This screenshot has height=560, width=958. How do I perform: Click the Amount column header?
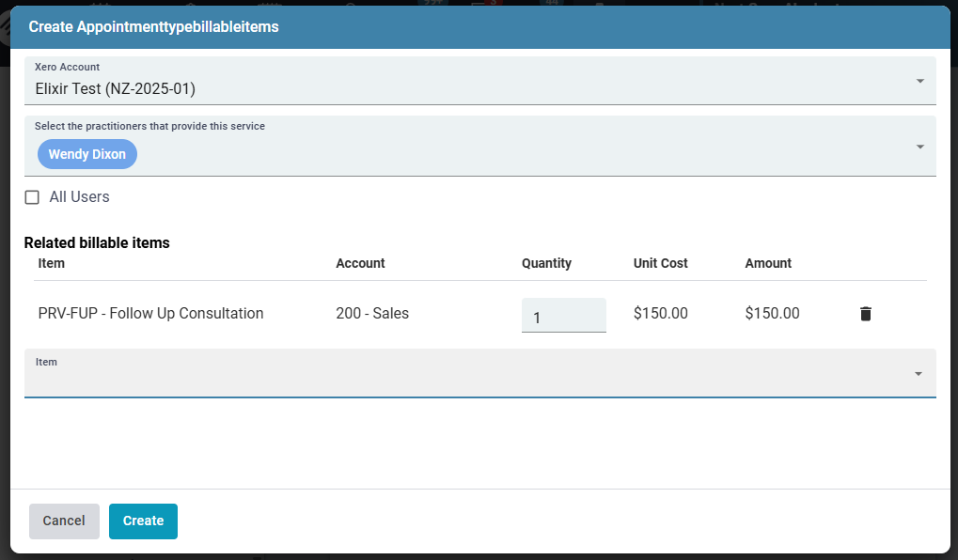coord(768,263)
